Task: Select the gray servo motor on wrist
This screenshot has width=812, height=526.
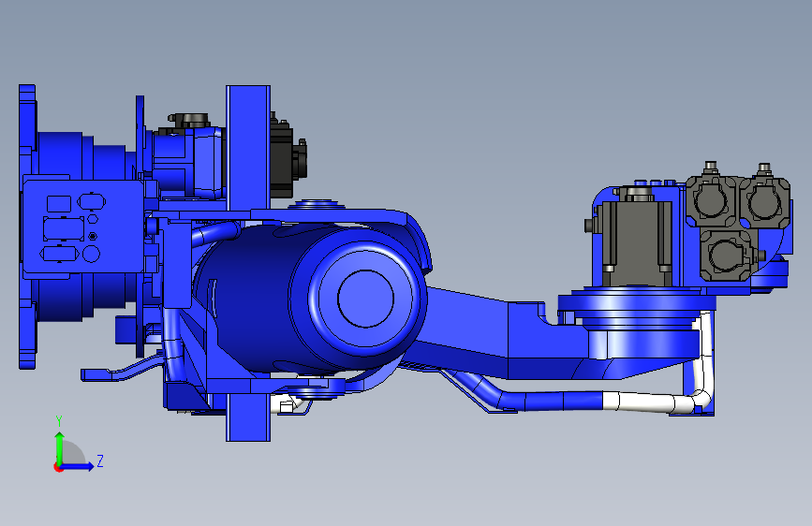Action: [637, 243]
